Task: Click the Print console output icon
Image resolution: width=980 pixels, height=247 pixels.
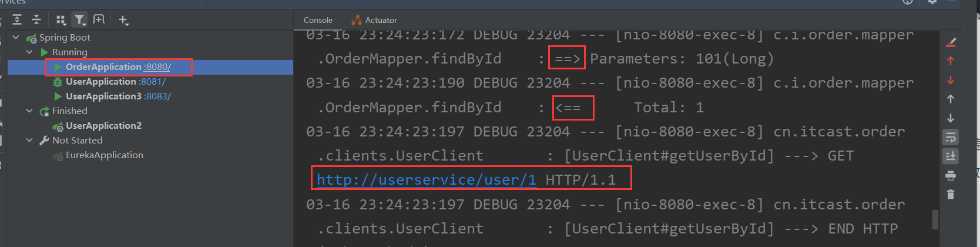Action: (950, 175)
